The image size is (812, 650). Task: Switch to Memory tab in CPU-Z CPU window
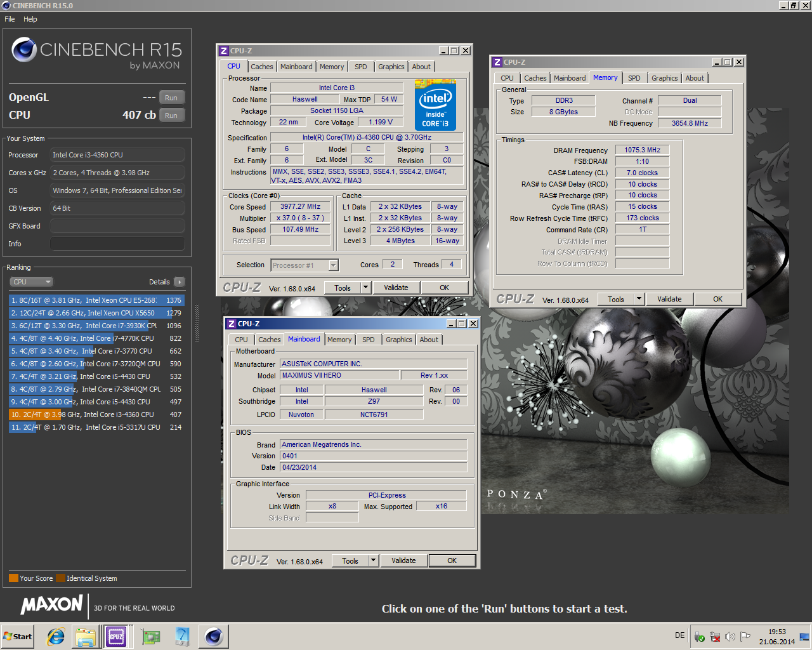click(x=332, y=67)
